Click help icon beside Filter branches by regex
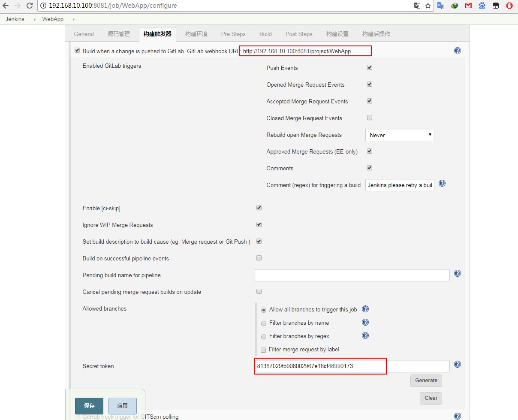The width and height of the screenshot is (518, 420). [x=365, y=335]
